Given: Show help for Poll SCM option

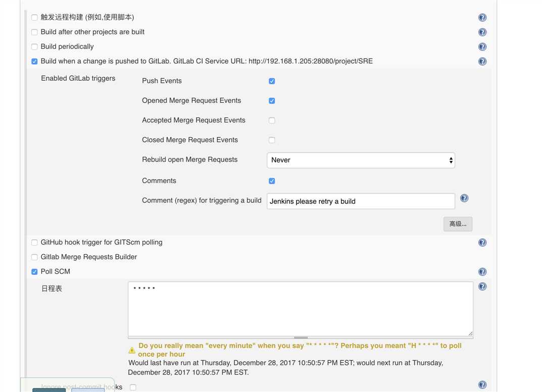Looking at the screenshot, I should (482, 272).
